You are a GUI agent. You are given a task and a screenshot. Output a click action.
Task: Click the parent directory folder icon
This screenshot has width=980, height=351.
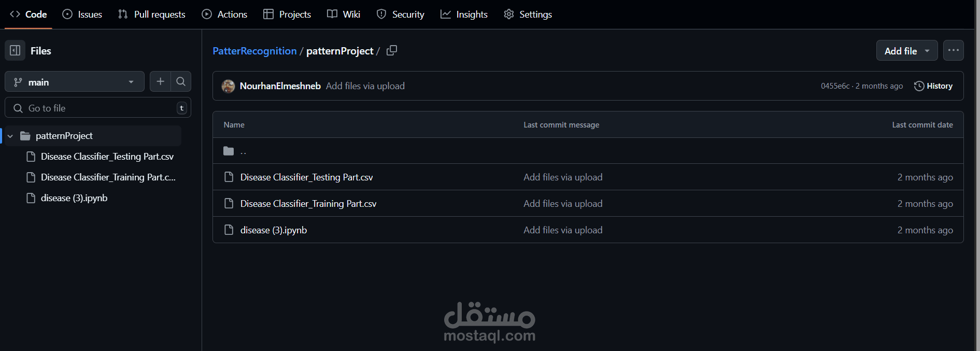pos(229,151)
